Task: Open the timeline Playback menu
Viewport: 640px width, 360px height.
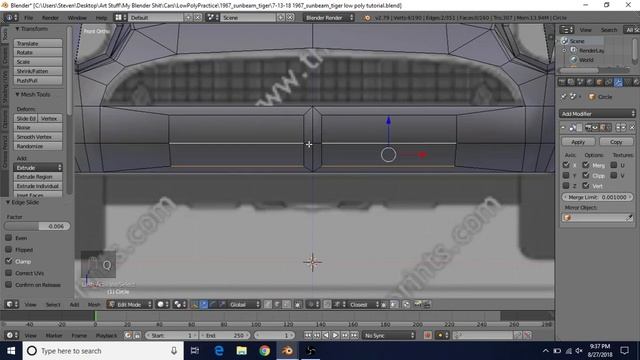Action: click(x=106, y=336)
